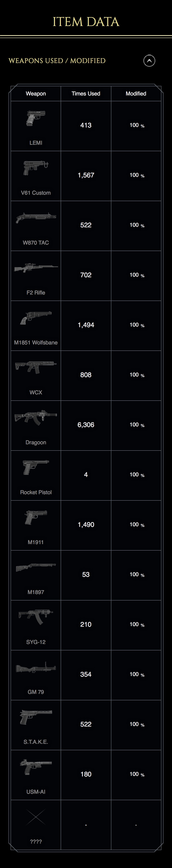Select the V61 Custom weapon image
Image resolution: width=172 pixels, height=868 pixels.
pyautogui.click(x=36, y=168)
